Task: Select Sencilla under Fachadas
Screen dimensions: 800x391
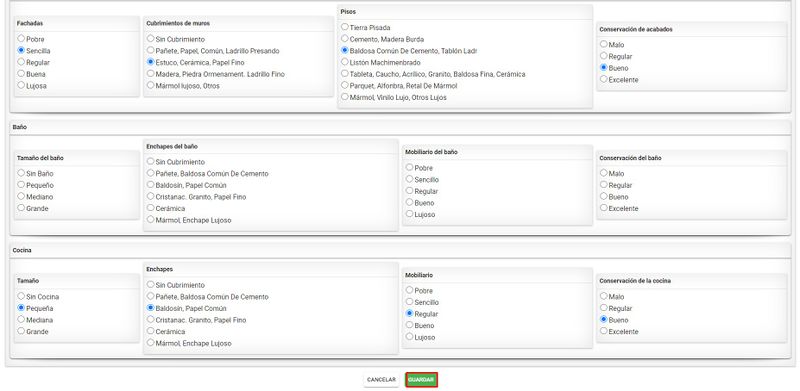Action: point(21,51)
